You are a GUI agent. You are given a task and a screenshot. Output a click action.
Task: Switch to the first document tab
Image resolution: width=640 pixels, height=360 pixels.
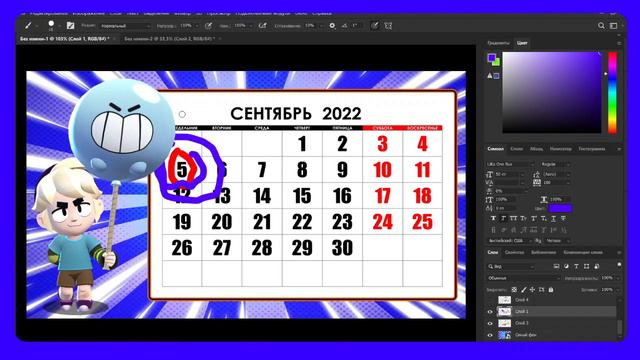click(x=65, y=39)
